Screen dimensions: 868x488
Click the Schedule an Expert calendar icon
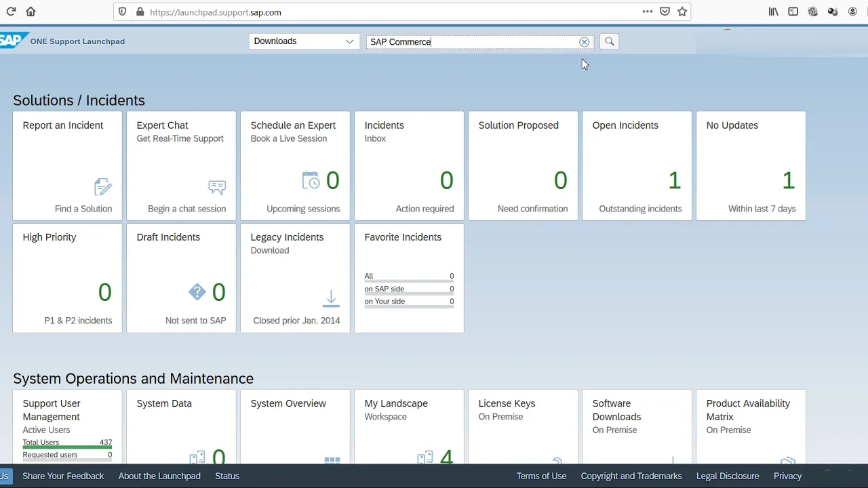click(311, 180)
